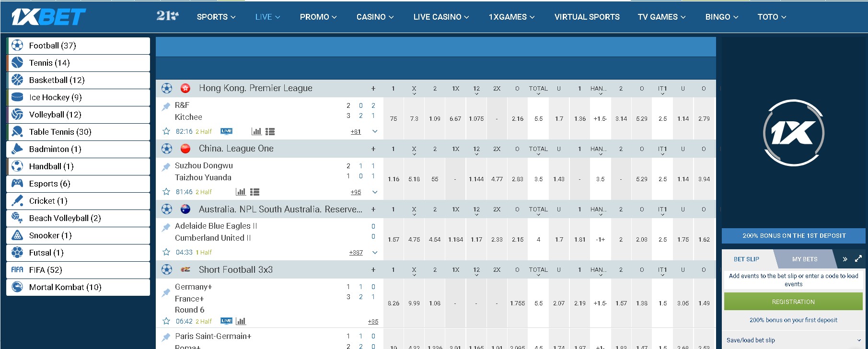Open the LIVE stream icon for R&F match
Screen dimensions: 868x349
pyautogui.click(x=227, y=131)
